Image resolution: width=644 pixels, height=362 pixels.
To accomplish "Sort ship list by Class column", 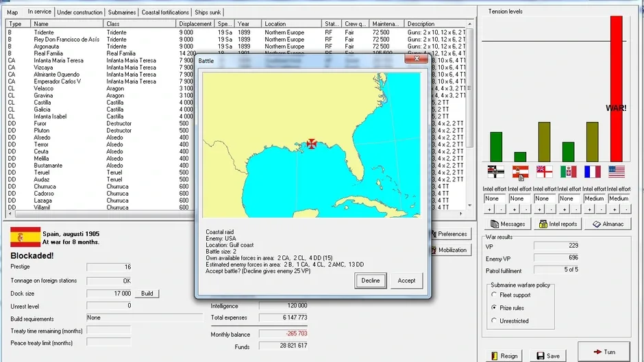I will [140, 24].
